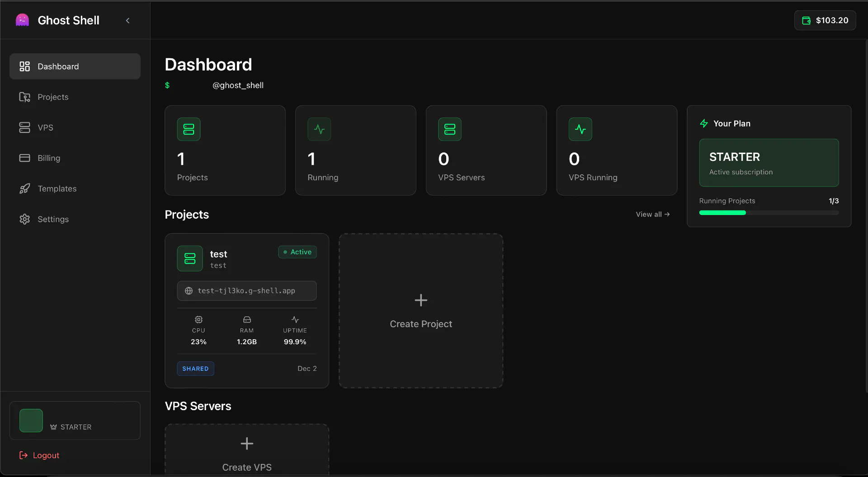868x477 pixels.
Task: Click the UPTIME pulse icon in test project
Action: tap(295, 319)
